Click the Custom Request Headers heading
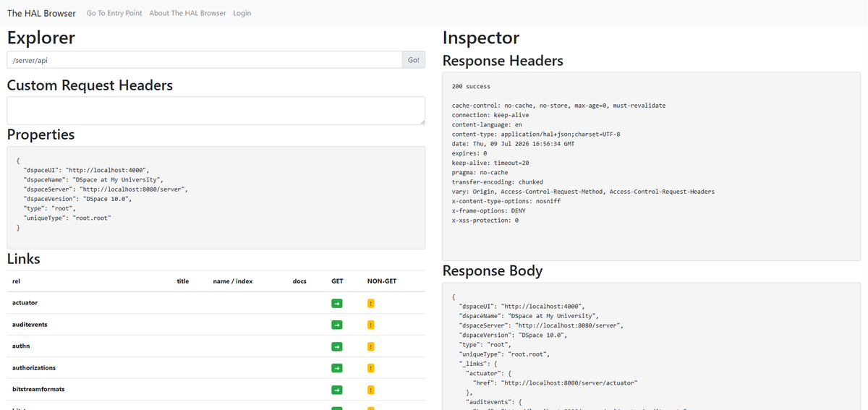This screenshot has width=868, height=410. point(90,85)
